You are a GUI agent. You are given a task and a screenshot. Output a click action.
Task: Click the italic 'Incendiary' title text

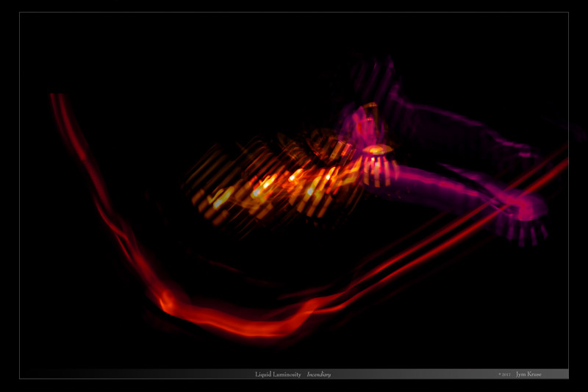click(319, 374)
